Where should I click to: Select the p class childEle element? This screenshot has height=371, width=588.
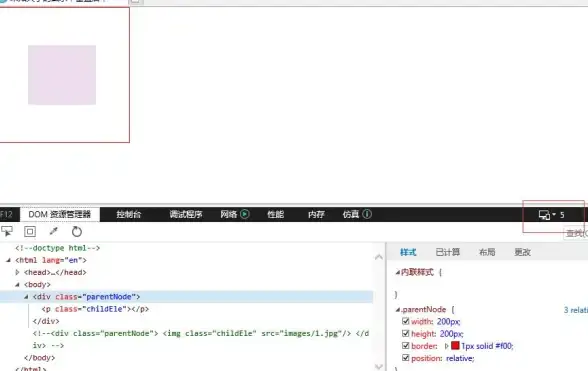pos(95,309)
